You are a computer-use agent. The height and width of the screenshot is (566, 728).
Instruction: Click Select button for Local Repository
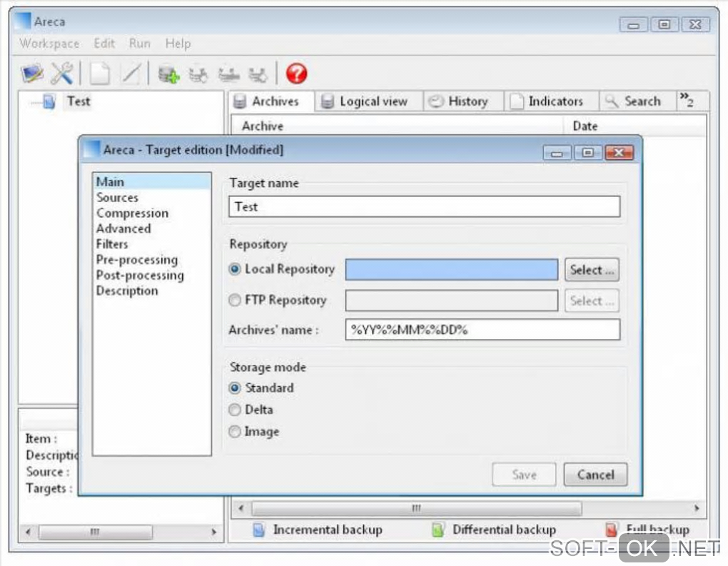tap(592, 270)
